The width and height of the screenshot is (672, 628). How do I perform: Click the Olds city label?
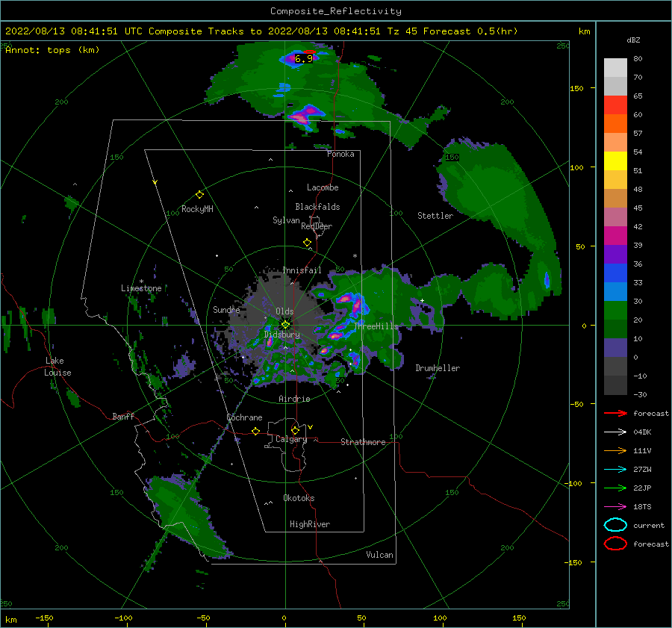(x=284, y=311)
